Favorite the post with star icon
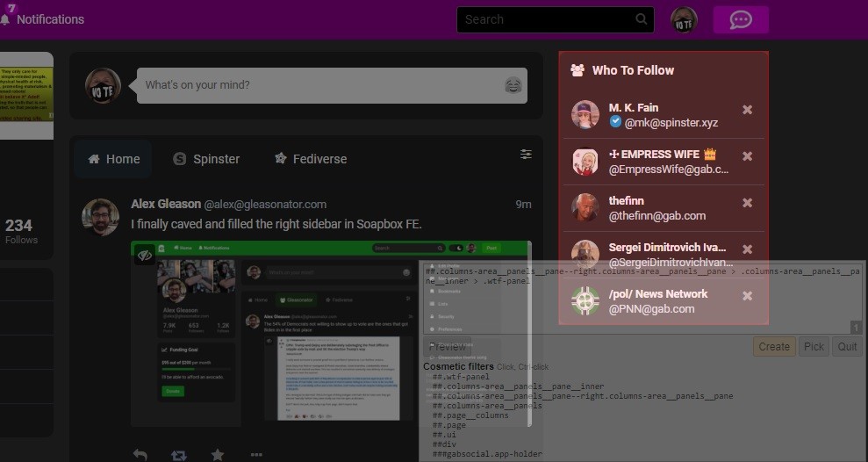Screen dimensions: 868x462 [x=218, y=454]
